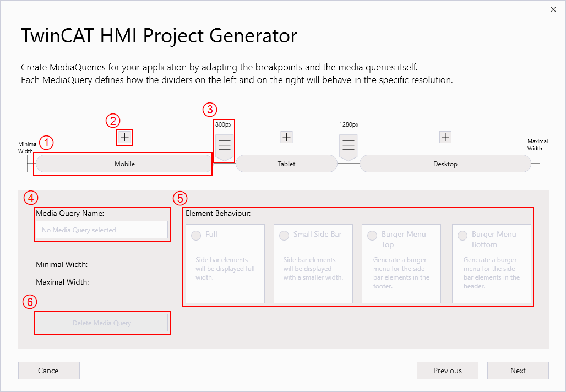The height and width of the screenshot is (392, 566).
Task: Click the Cancel button
Action: click(49, 371)
